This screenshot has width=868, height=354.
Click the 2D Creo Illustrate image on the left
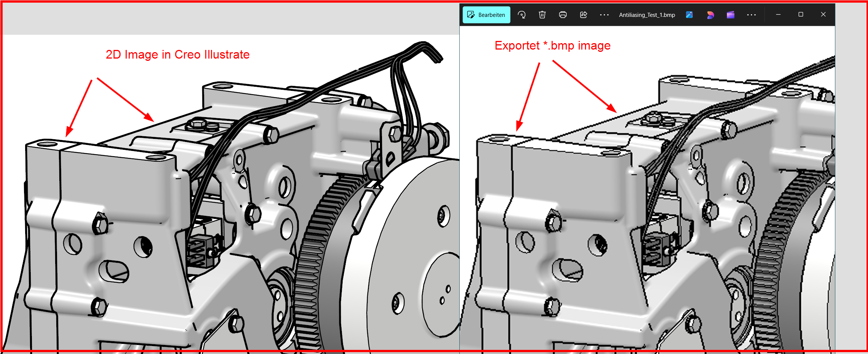pyautogui.click(x=225, y=206)
